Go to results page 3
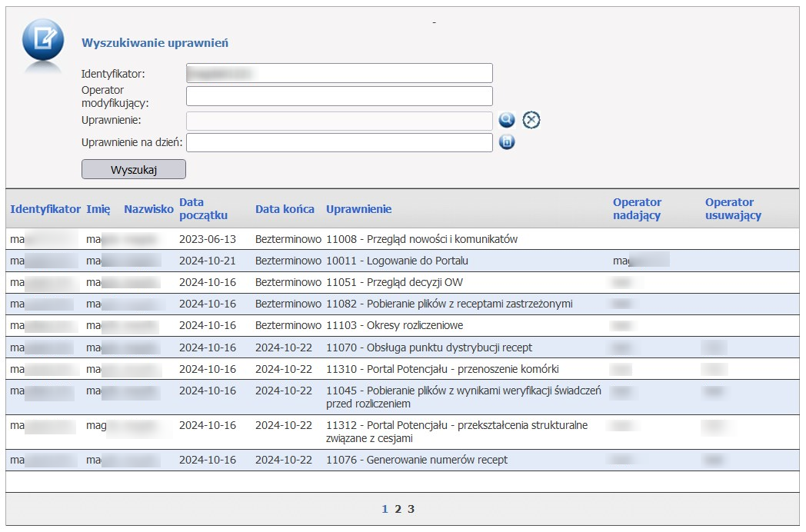 tap(411, 509)
